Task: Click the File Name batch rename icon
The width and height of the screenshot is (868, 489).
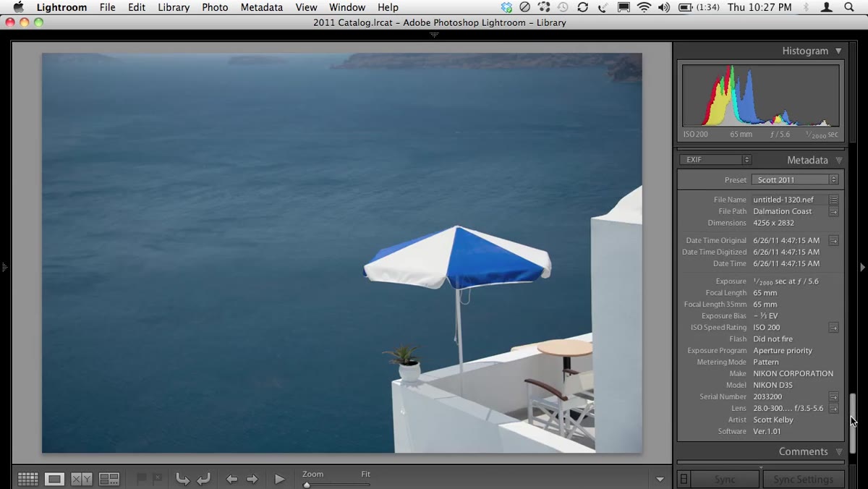Action: click(833, 200)
